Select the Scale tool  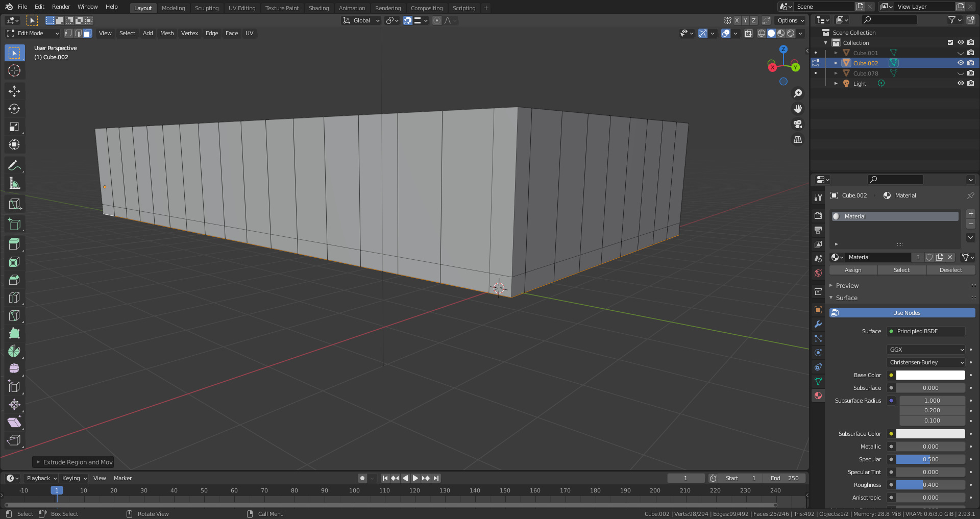[14, 127]
